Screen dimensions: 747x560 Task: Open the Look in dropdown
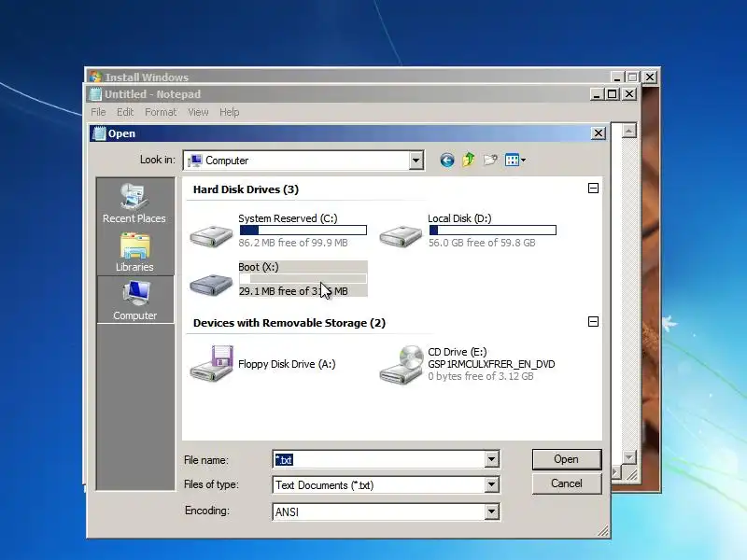pyautogui.click(x=416, y=161)
